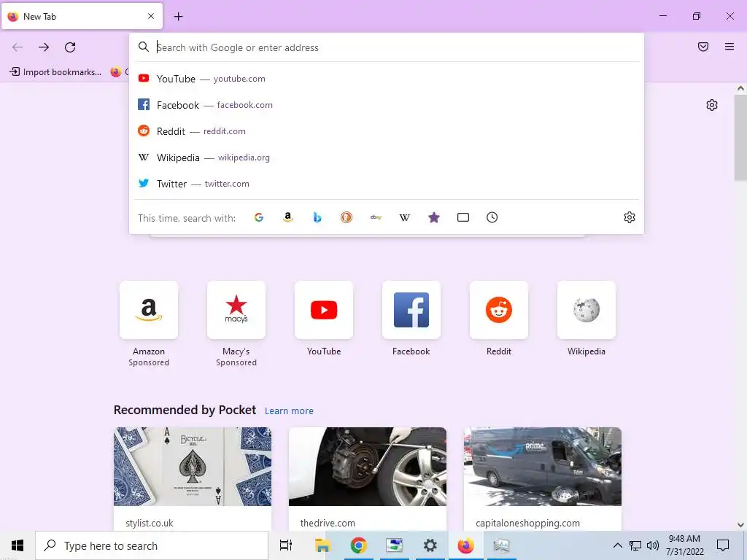Open the volume control in tray
This screenshot has width=747, height=560.
coord(653,545)
